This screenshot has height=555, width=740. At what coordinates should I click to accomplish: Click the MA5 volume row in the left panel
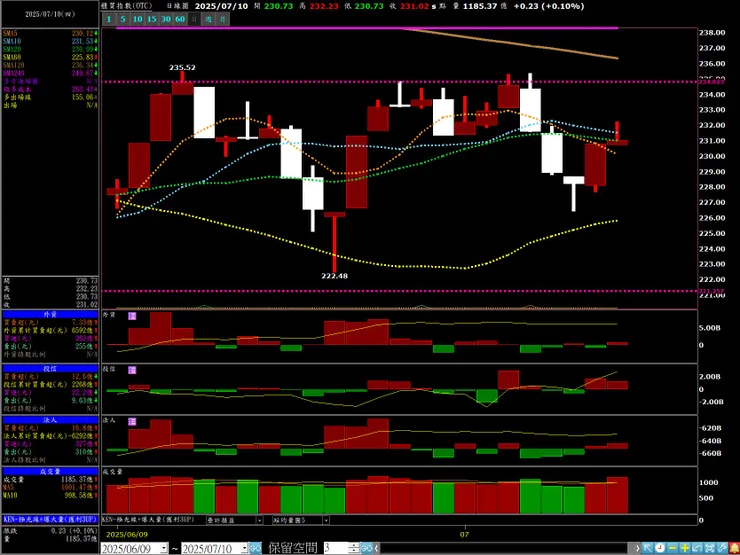(x=50, y=487)
